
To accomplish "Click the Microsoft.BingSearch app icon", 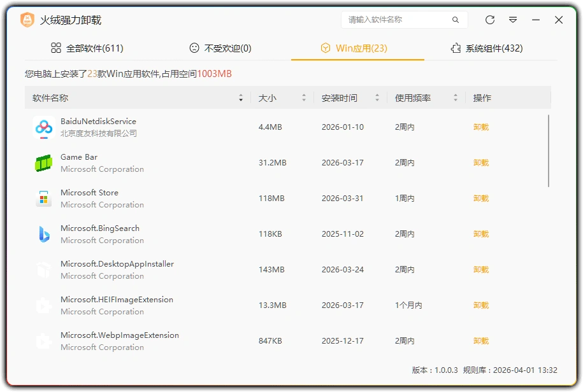I will (43, 234).
